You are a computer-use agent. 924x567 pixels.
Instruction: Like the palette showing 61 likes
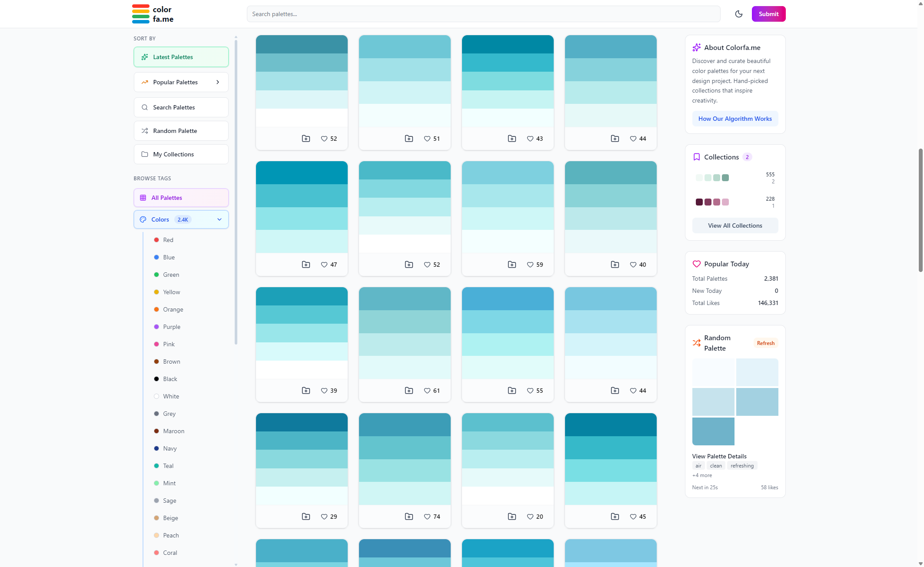[x=427, y=391]
